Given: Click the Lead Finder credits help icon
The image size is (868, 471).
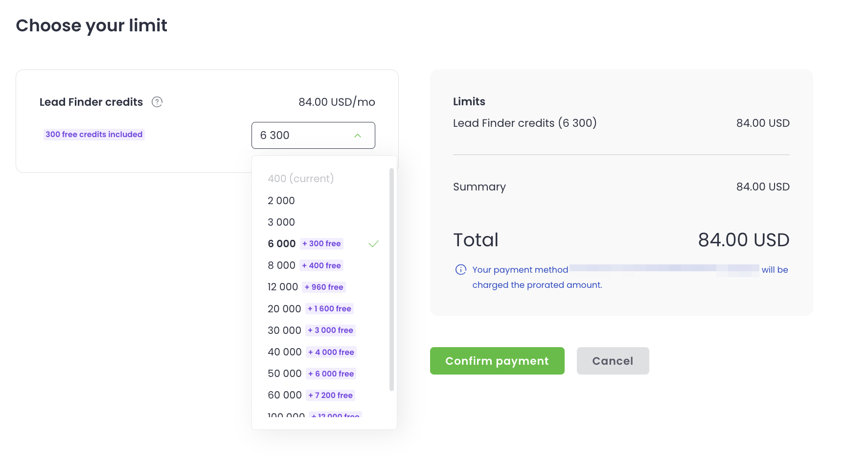Looking at the screenshot, I should pyautogui.click(x=157, y=102).
